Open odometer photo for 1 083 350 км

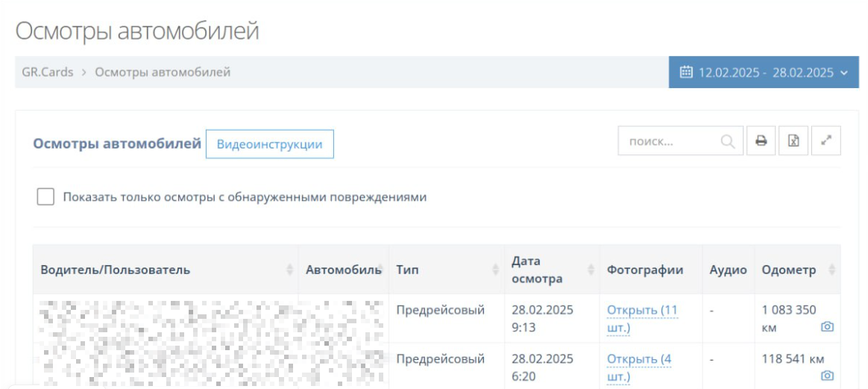(827, 326)
